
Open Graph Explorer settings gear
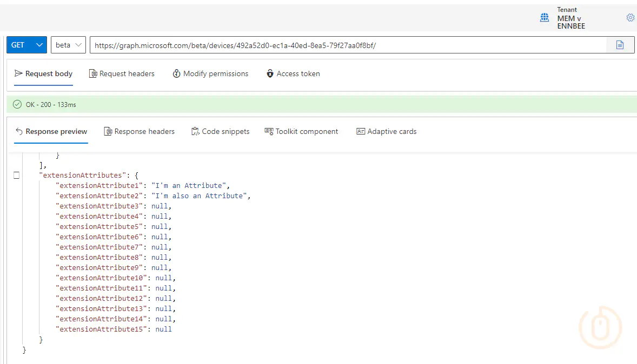coord(630,17)
